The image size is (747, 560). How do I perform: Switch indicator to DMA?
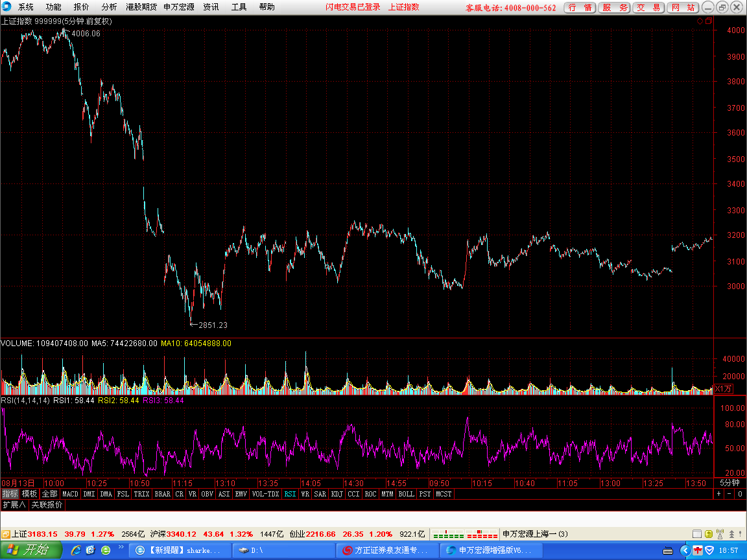[x=106, y=494]
